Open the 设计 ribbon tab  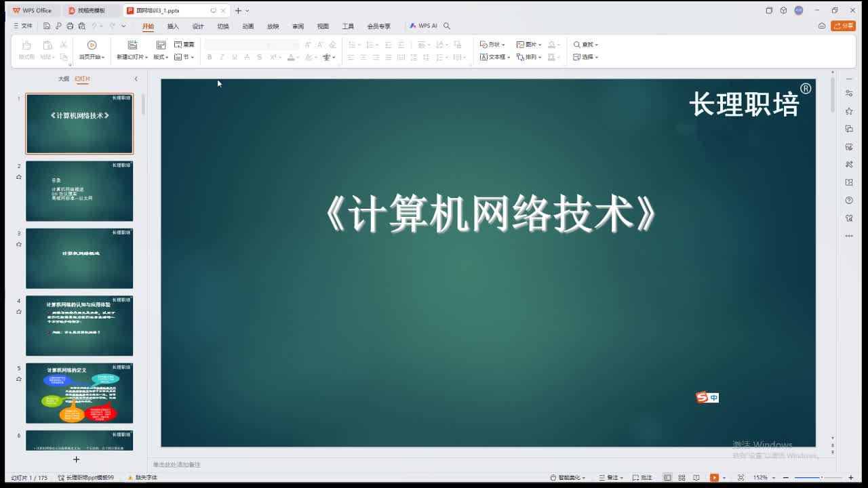(198, 26)
